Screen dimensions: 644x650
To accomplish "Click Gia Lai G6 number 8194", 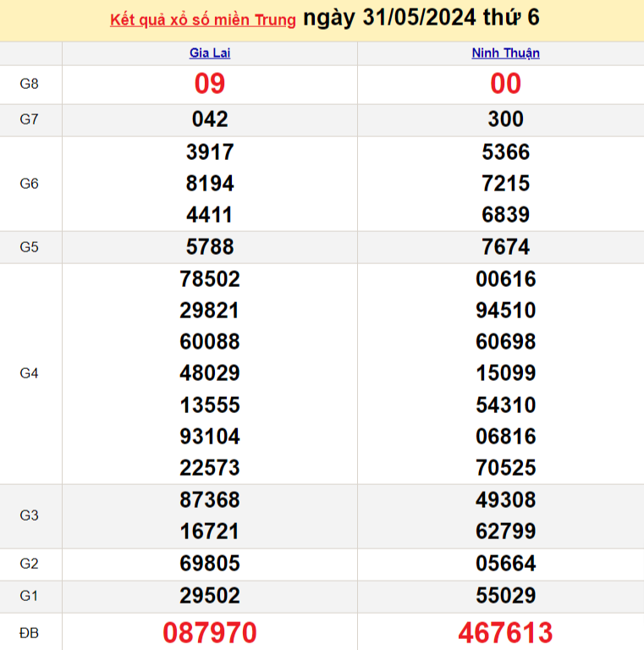I will pos(210,184).
